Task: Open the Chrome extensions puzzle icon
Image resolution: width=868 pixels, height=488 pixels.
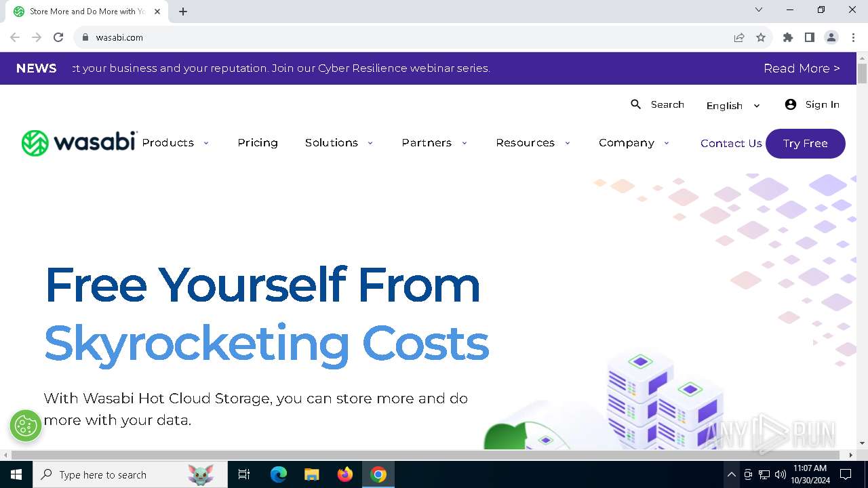Action: [788, 37]
